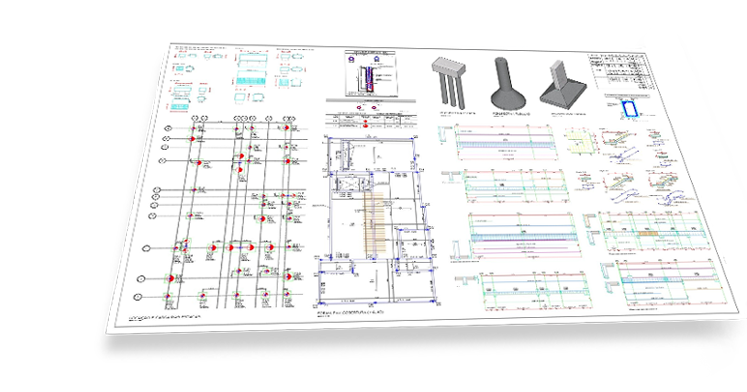747x392 pixels.
Task: Select the round bell-shaped footing 3D model
Action: [507, 83]
